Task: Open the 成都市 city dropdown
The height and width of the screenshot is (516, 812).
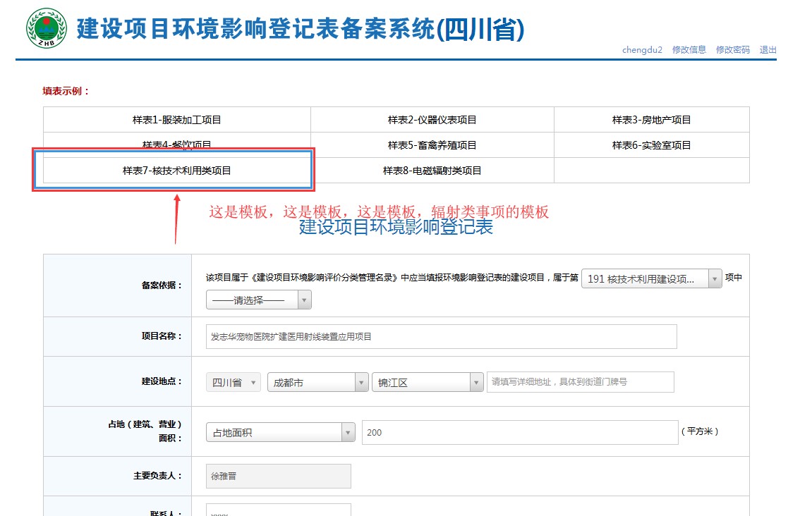Action: click(x=317, y=383)
